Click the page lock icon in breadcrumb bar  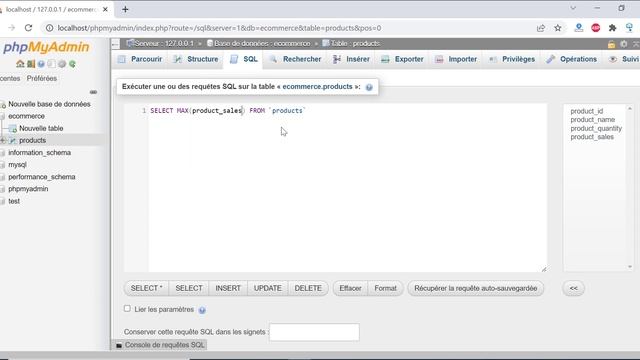point(611,44)
